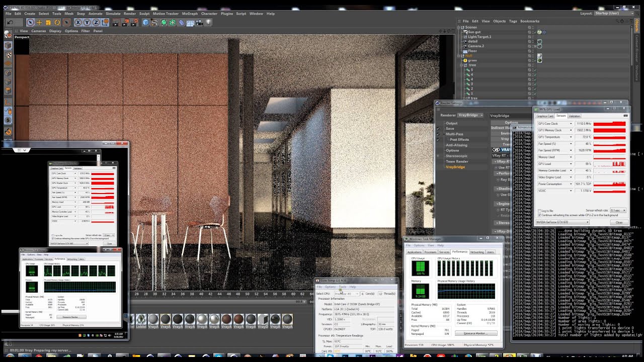Select Team Render in Render Settings list
This screenshot has width=644, height=362.
[x=456, y=161]
